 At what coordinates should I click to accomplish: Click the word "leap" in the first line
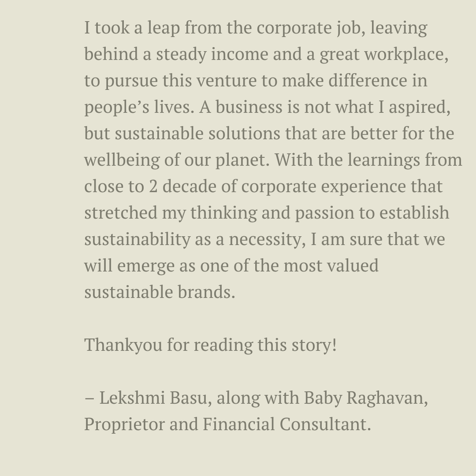click(163, 28)
